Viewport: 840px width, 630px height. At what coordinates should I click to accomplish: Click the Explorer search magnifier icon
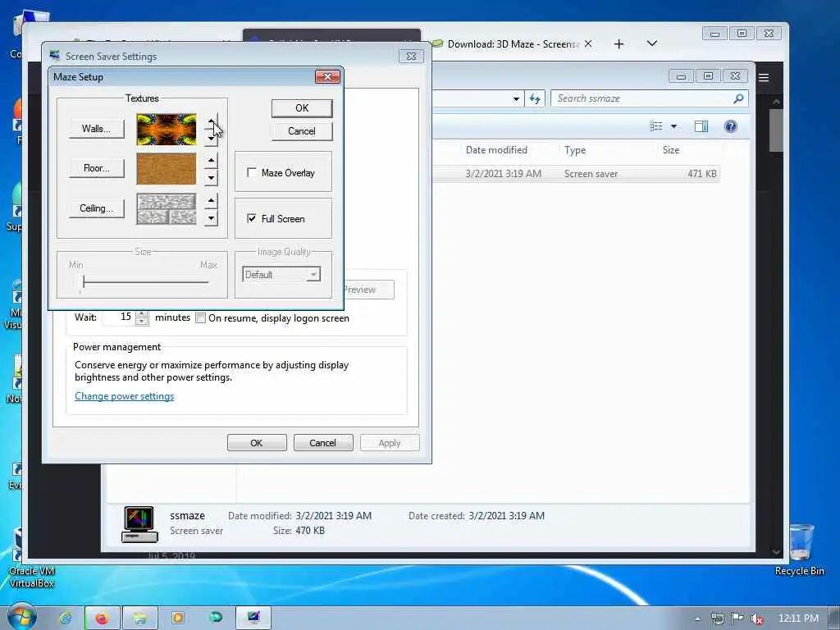pyautogui.click(x=738, y=98)
